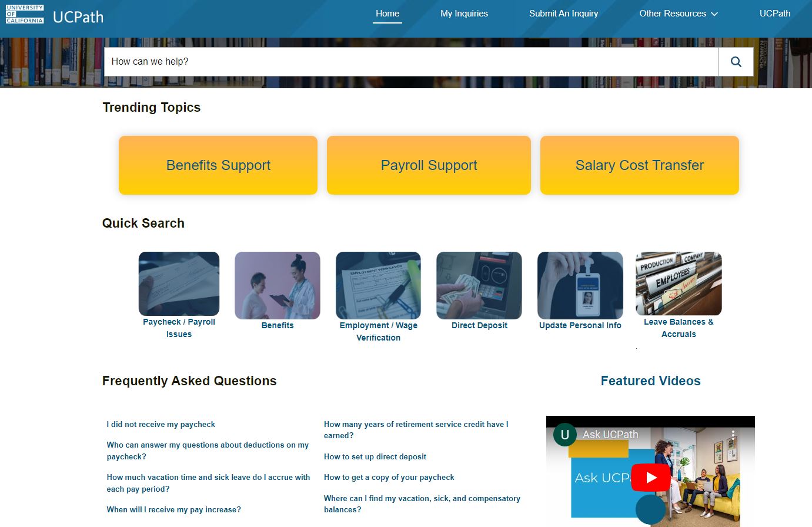Open the Benefits Support trending topic
Viewport: 812px width, 527px height.
[x=218, y=165]
